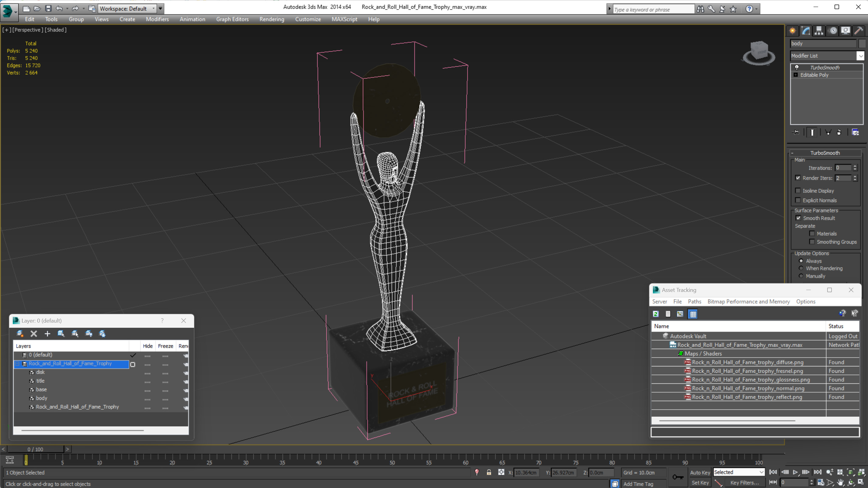Enable Separate by Smoothing Groups checkbox
Viewport: 868px width, 488px height.
[812, 242]
